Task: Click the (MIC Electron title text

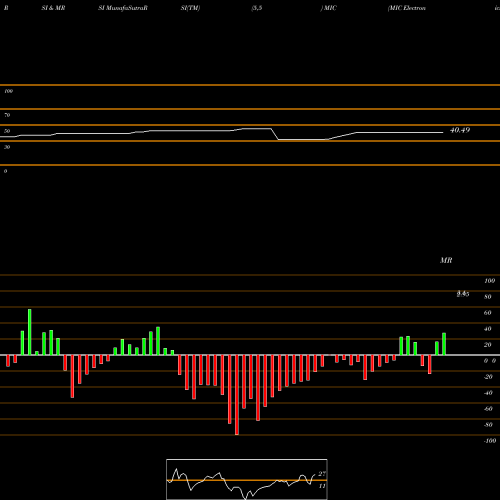Action: [407, 8]
